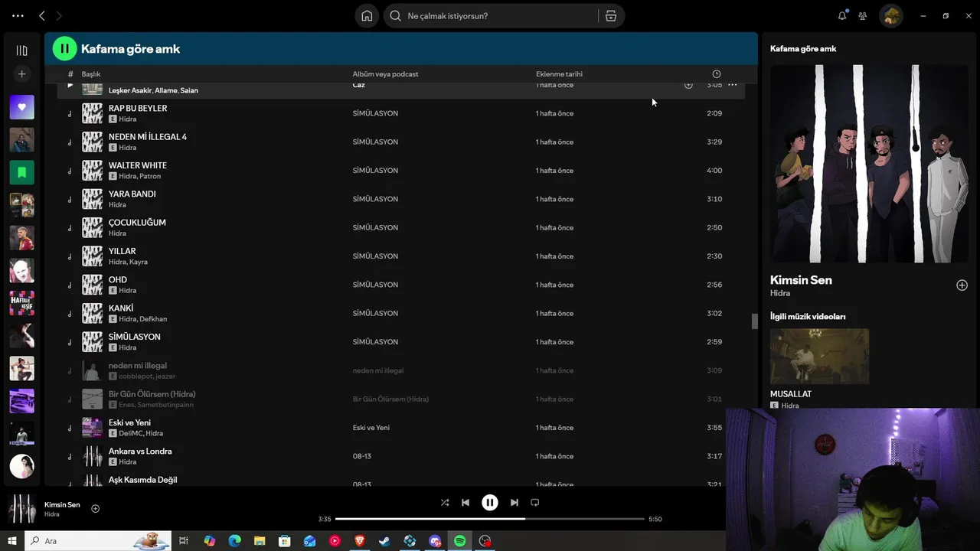Toggle repeat mode
This screenshot has height=551, width=980.
(535, 503)
